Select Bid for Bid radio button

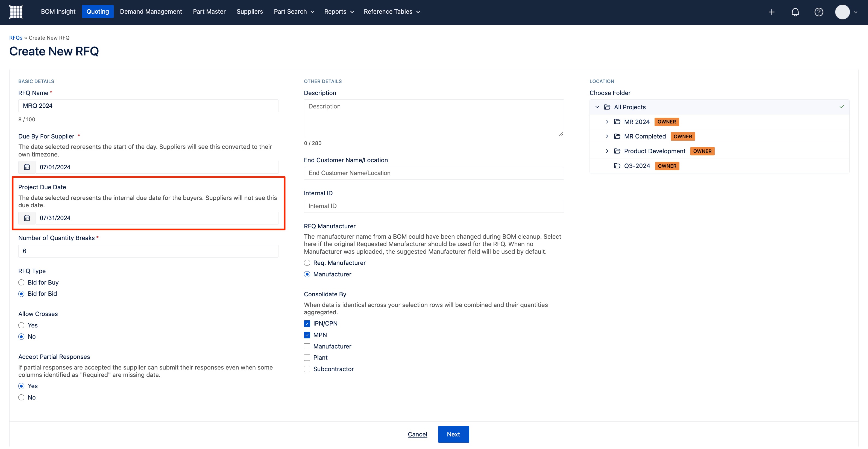22,294
